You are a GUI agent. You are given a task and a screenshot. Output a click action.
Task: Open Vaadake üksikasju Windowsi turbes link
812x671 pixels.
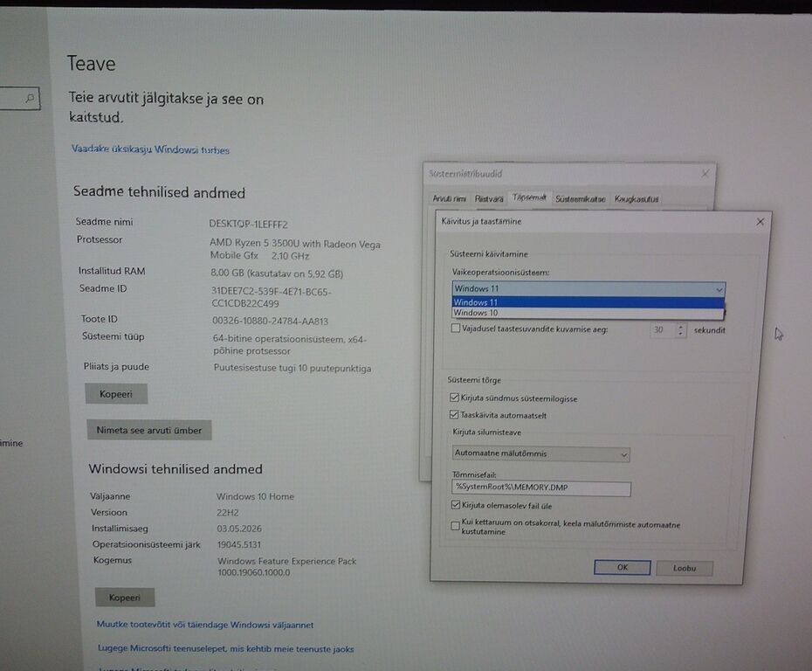[150, 149]
